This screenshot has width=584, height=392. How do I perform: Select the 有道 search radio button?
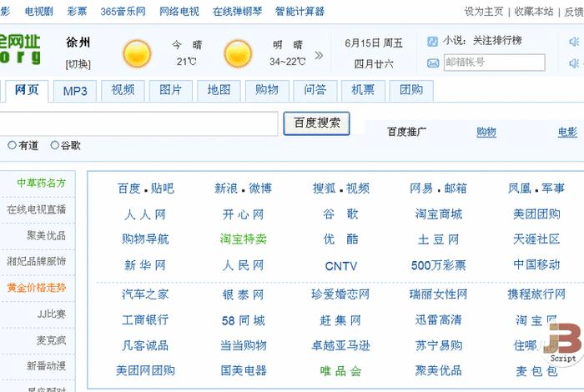click(12, 145)
